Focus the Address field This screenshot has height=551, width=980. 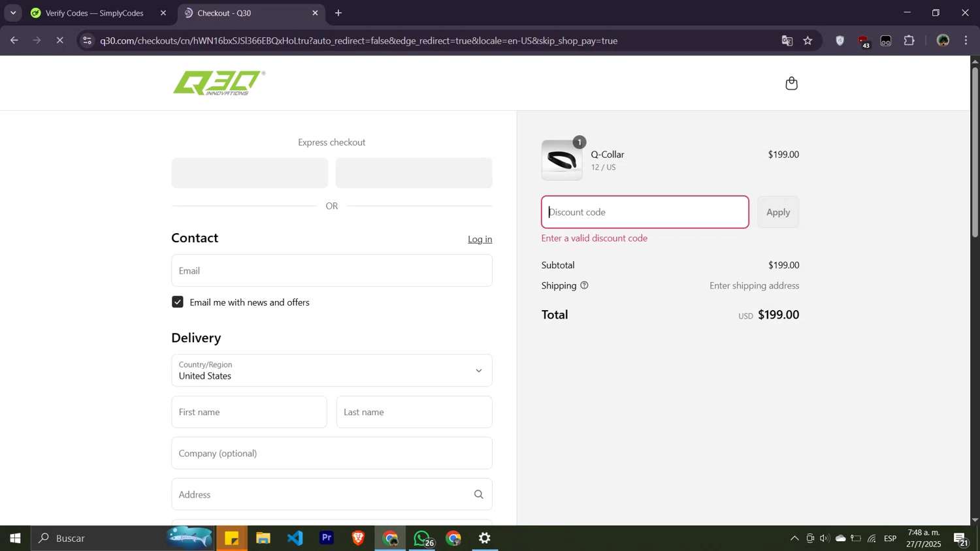(332, 494)
